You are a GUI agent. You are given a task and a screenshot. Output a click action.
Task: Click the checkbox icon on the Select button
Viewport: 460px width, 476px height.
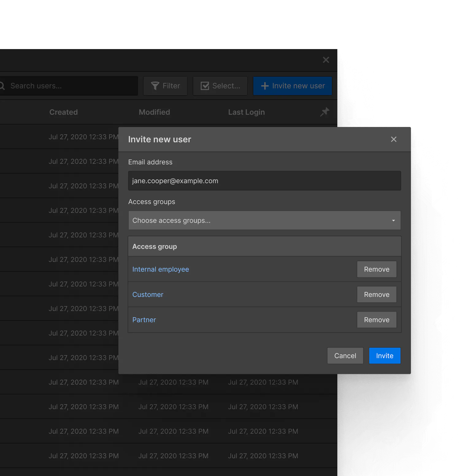205,86
